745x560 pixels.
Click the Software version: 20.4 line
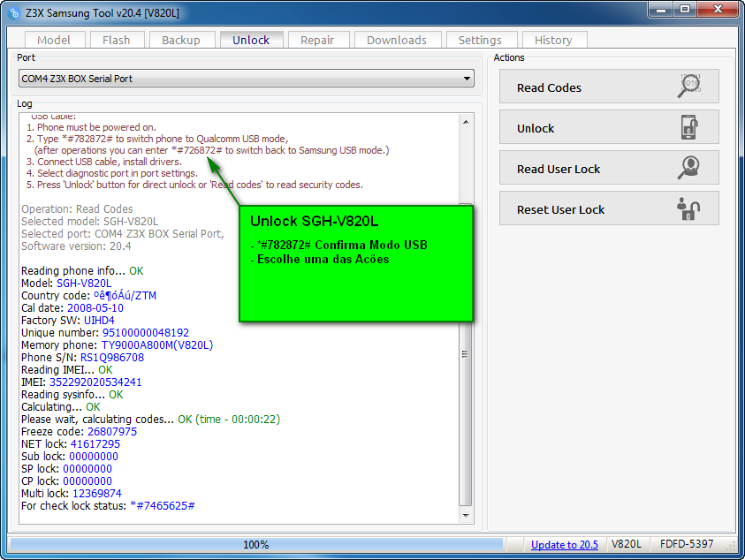pyautogui.click(x=77, y=246)
